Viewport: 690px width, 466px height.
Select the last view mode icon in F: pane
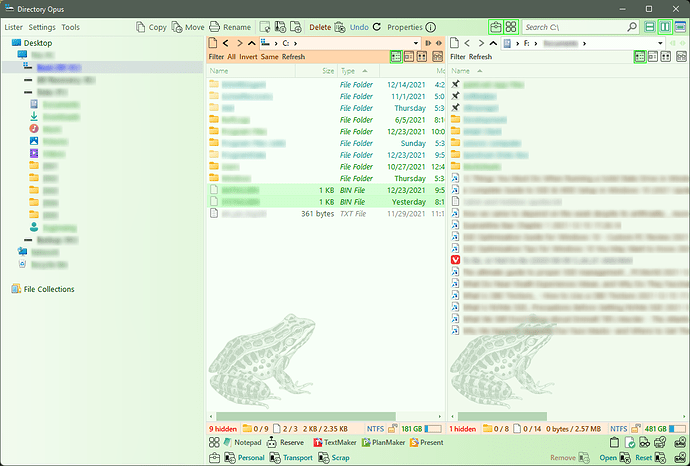(x=681, y=57)
